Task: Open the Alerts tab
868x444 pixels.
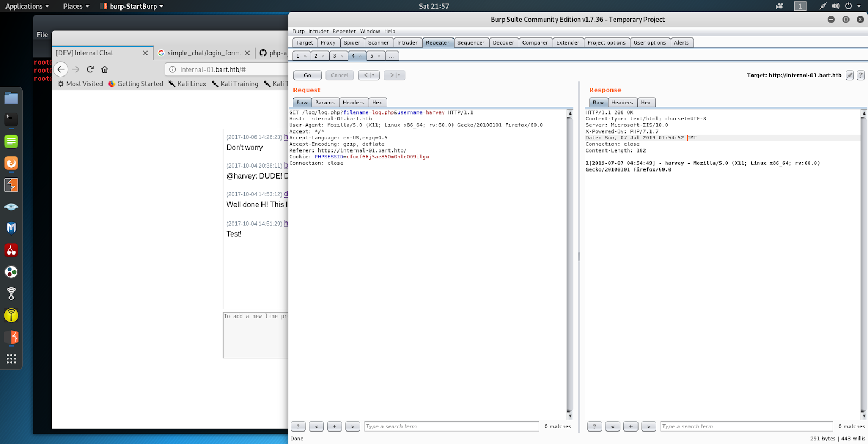Action: click(x=681, y=43)
